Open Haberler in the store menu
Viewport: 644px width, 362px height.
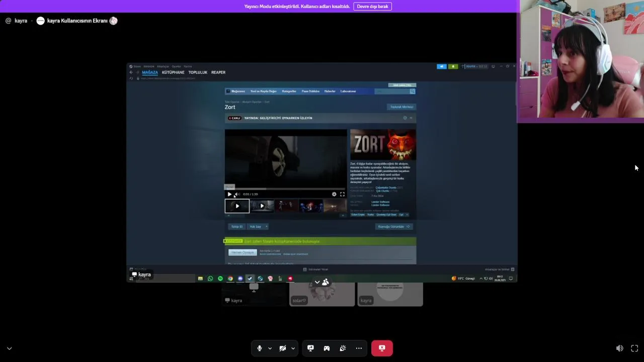click(330, 91)
